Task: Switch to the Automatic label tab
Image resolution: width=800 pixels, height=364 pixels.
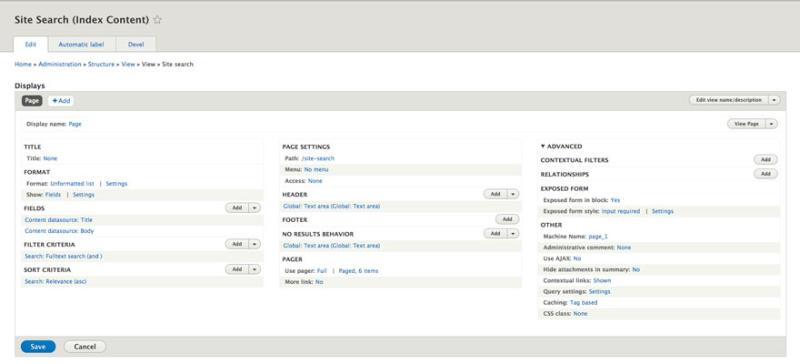Action: 81,44
